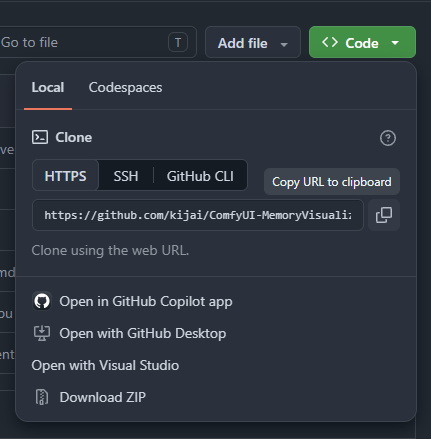Select Open with Visual Studio
This screenshot has width=431, height=439.
point(105,365)
